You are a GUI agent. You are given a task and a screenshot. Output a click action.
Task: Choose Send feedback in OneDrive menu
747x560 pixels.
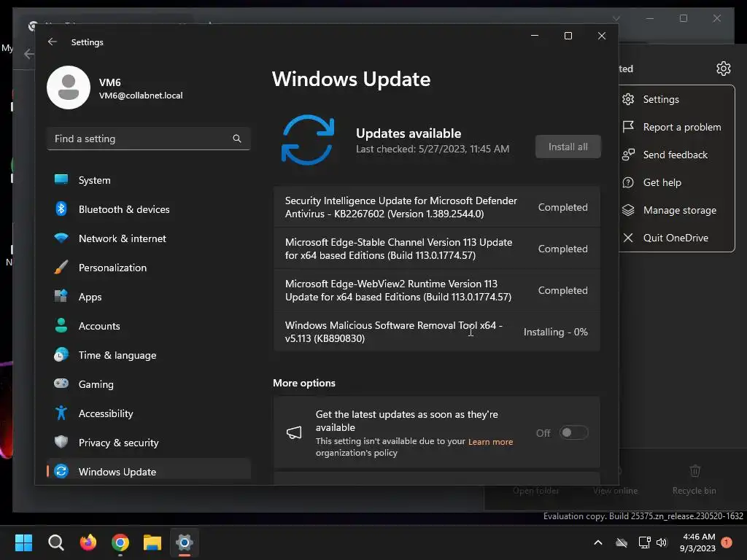click(x=676, y=155)
